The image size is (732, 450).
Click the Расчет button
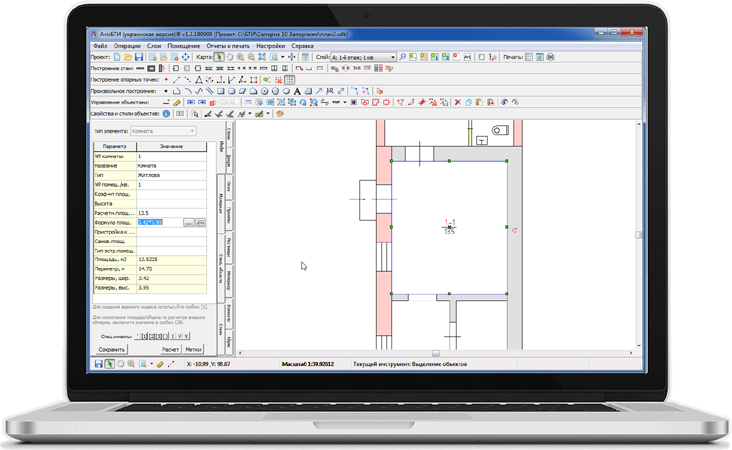coord(170,350)
